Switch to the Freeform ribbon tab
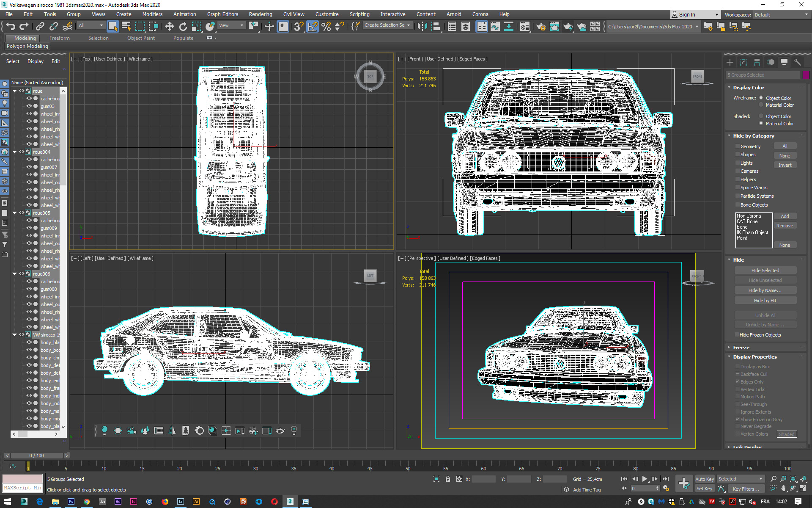812x508 pixels. coord(59,38)
